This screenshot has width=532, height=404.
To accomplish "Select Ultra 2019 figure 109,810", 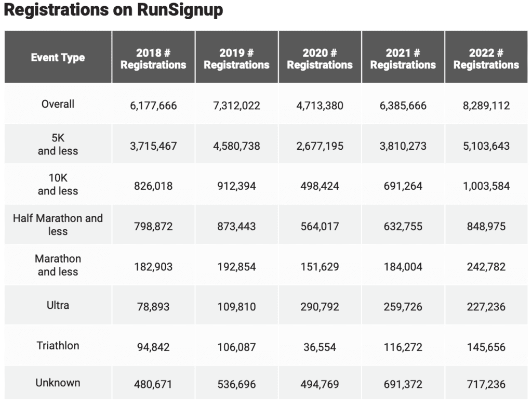I will click(x=236, y=307).
